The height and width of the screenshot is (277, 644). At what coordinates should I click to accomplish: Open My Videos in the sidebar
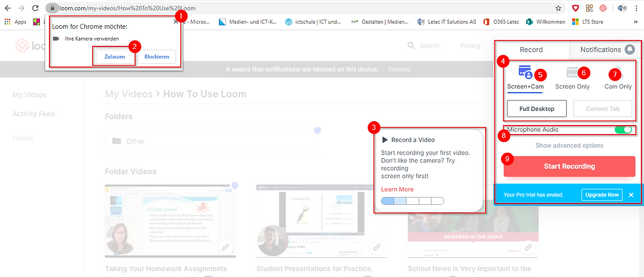30,95
